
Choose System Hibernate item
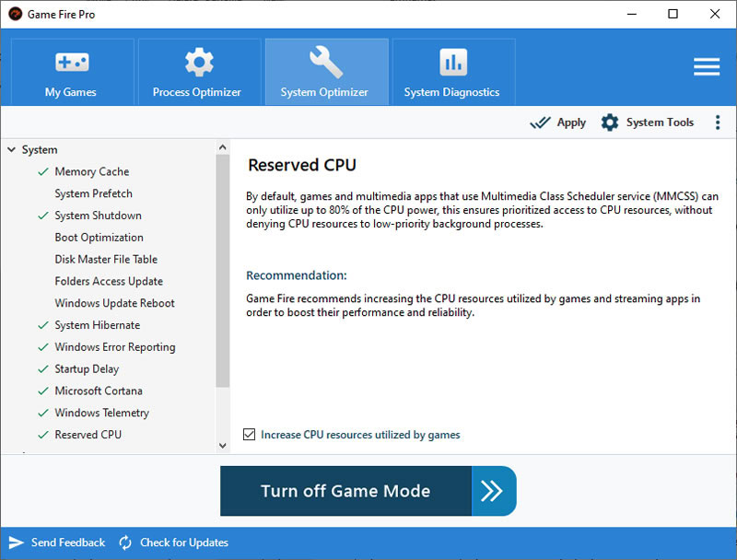(x=97, y=325)
